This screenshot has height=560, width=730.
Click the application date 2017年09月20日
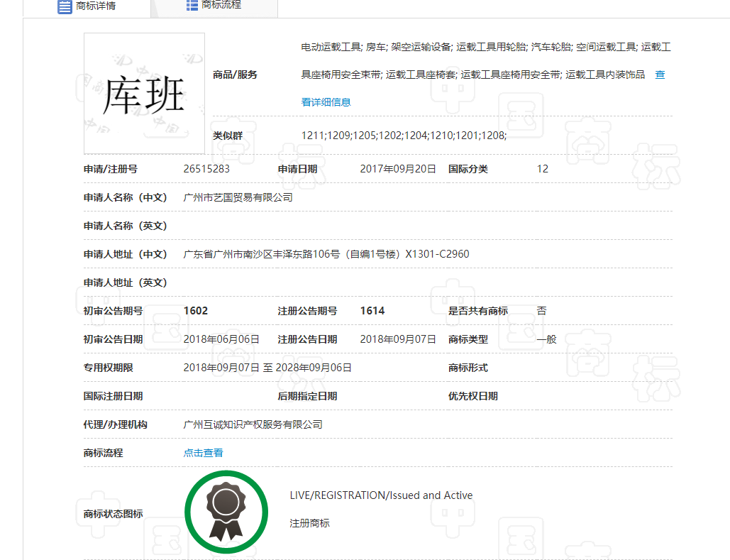point(398,169)
